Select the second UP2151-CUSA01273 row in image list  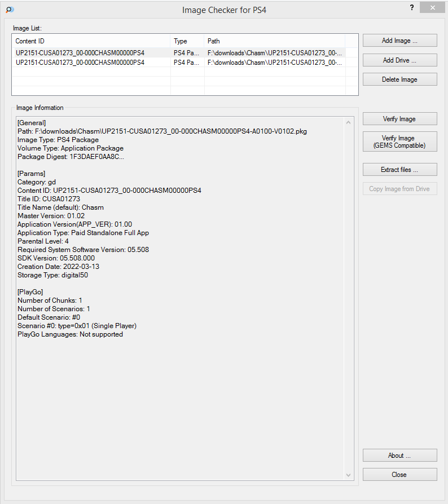coord(178,63)
